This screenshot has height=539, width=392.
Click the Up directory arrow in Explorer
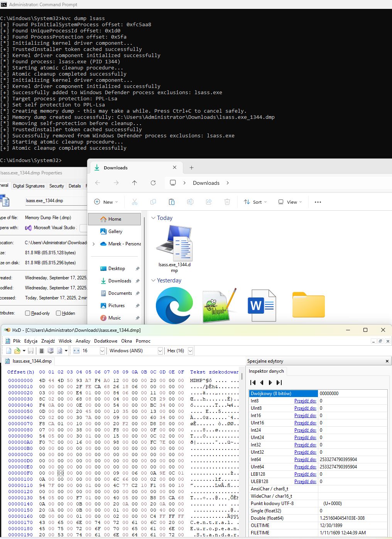[134, 183]
